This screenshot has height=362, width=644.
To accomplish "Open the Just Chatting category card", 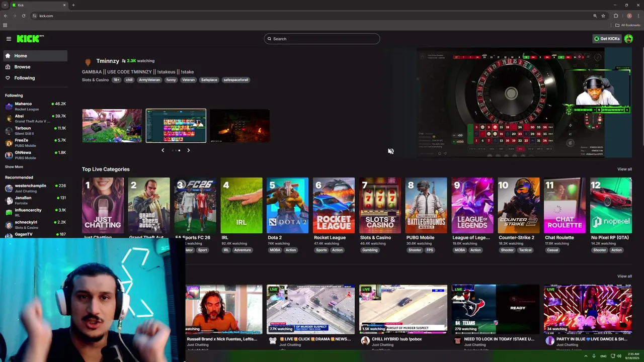I will [103, 205].
